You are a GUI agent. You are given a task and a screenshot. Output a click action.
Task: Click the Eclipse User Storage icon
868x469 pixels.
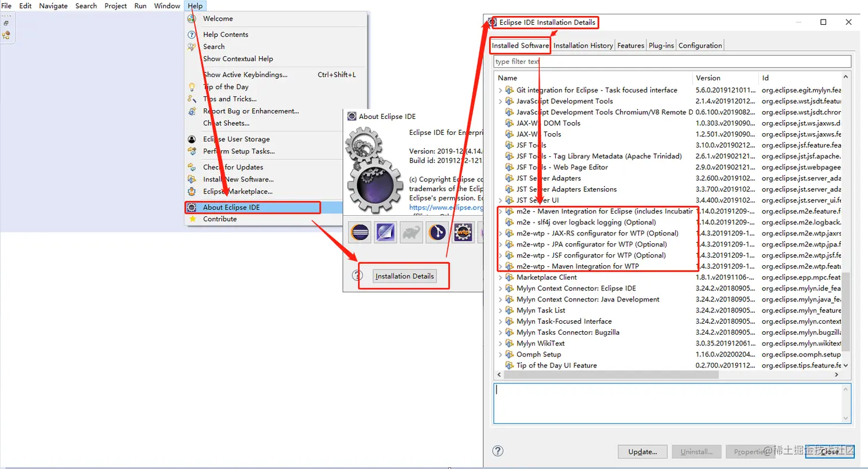tap(192, 139)
